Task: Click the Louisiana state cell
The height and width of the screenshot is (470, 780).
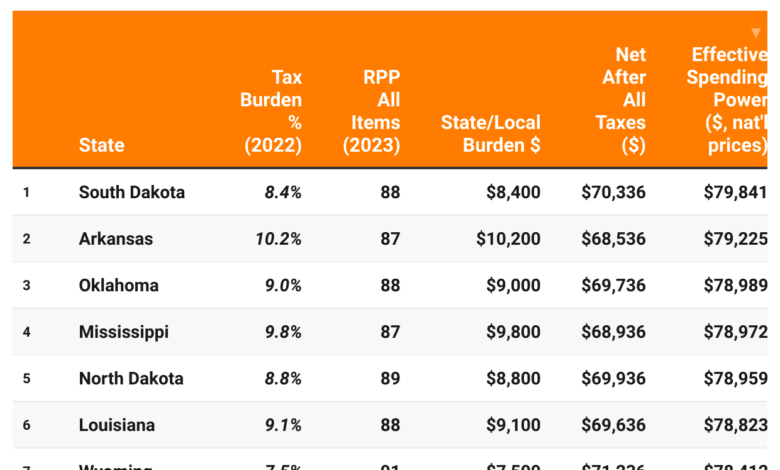Action: tap(117, 425)
